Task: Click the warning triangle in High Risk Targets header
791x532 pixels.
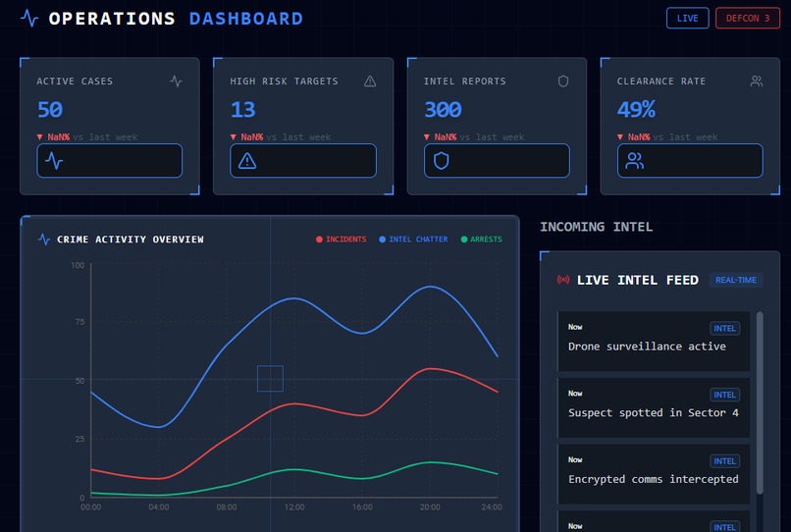Action: pos(370,80)
